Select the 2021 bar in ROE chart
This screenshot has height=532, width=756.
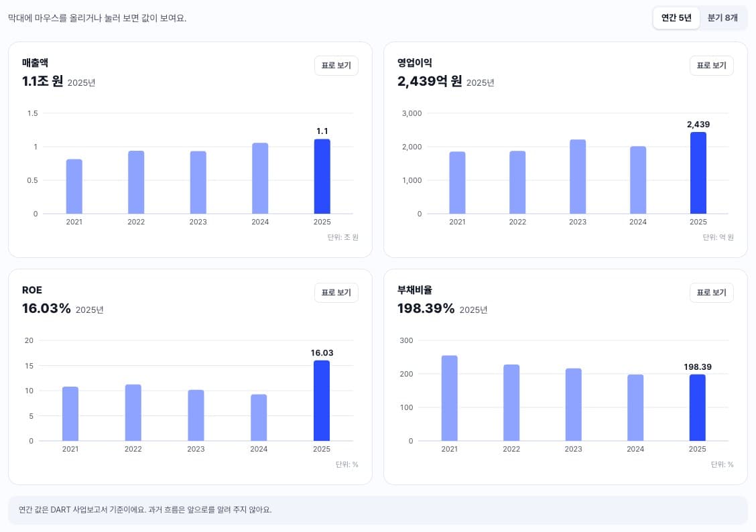(x=70, y=413)
